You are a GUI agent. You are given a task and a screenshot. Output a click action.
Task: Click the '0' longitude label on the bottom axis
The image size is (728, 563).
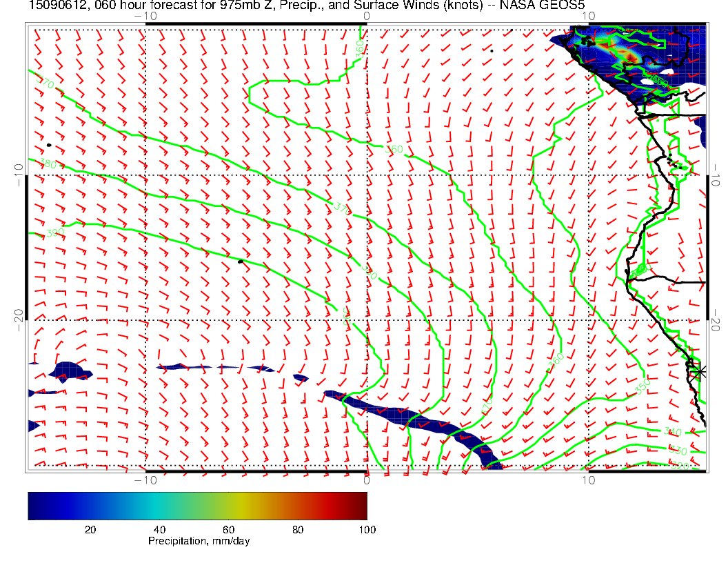[367, 479]
